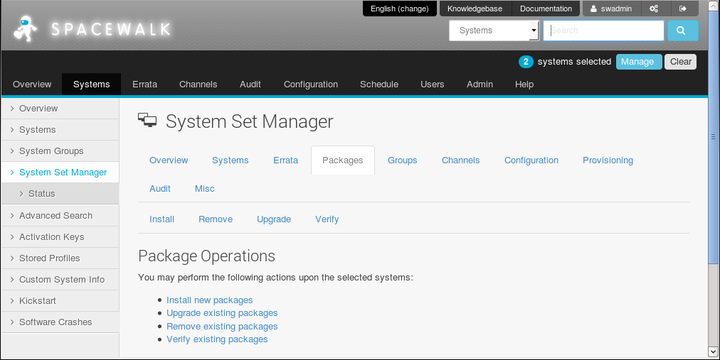Image resolution: width=720 pixels, height=360 pixels.
Task: Open swadmin user account link
Action: pos(612,9)
